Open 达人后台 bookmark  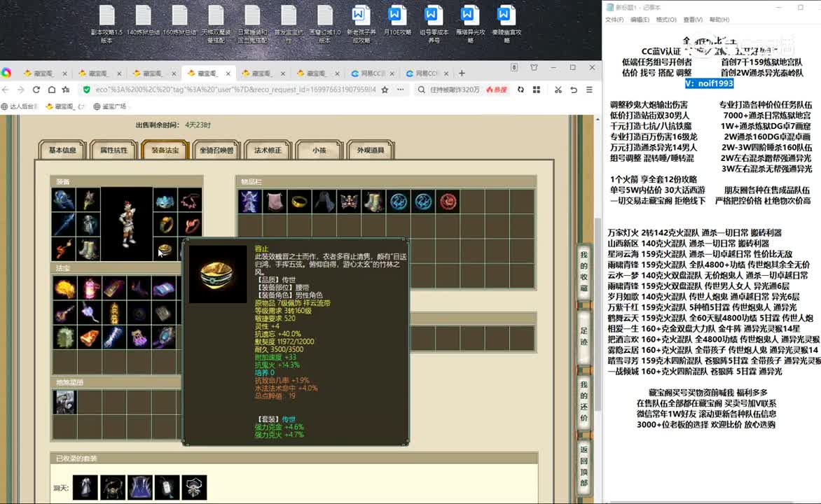pos(20,106)
